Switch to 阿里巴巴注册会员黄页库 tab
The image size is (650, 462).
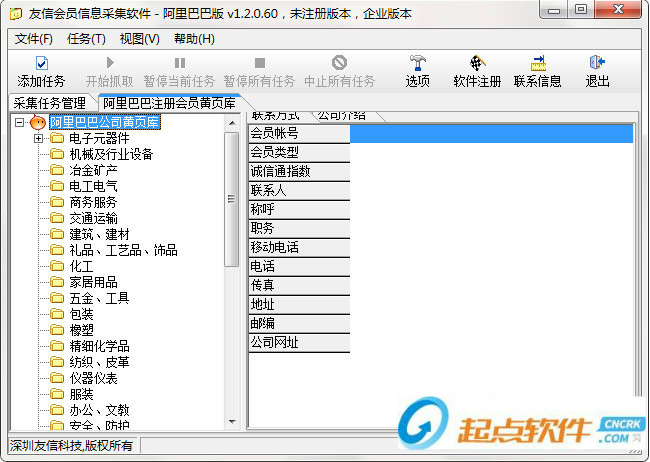point(170,103)
